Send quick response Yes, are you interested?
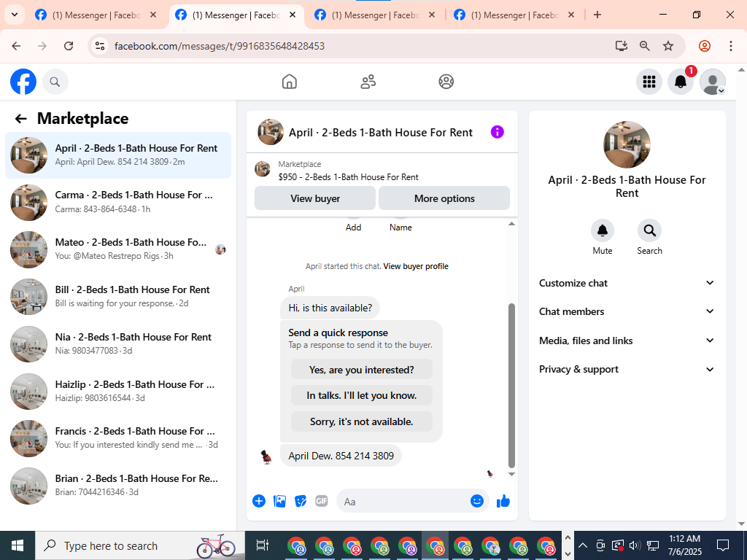This screenshot has width=747, height=560. tap(362, 370)
